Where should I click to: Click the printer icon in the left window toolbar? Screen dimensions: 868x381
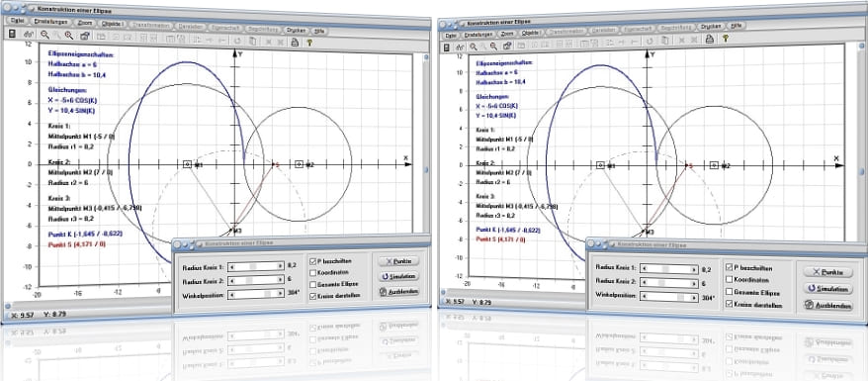295,42
